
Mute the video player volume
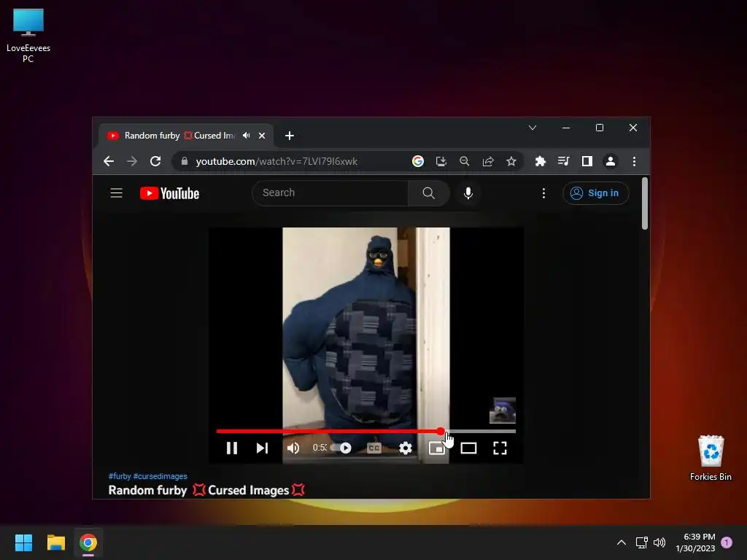click(x=293, y=448)
